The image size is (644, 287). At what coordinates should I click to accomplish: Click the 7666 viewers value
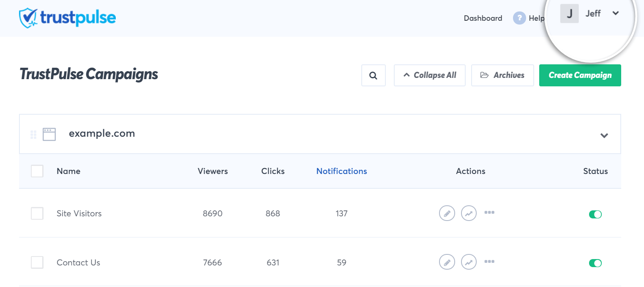(x=213, y=262)
